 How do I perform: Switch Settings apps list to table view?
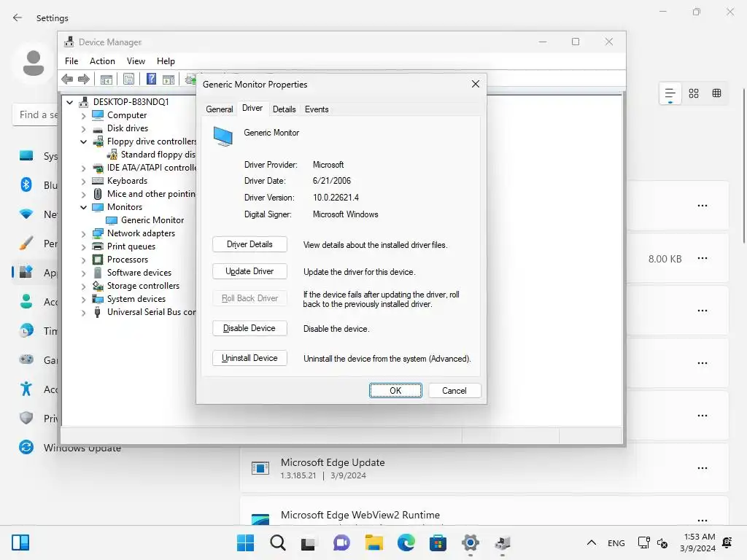(716, 93)
